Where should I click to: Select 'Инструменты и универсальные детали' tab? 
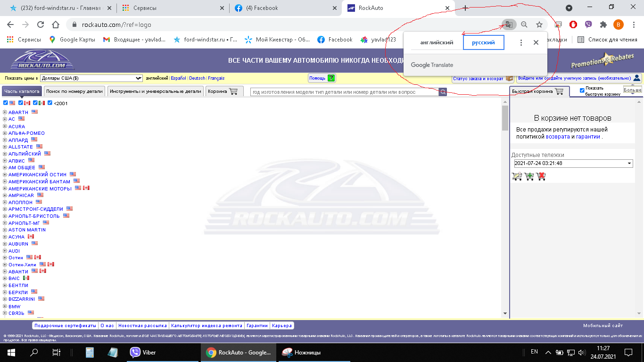click(156, 91)
